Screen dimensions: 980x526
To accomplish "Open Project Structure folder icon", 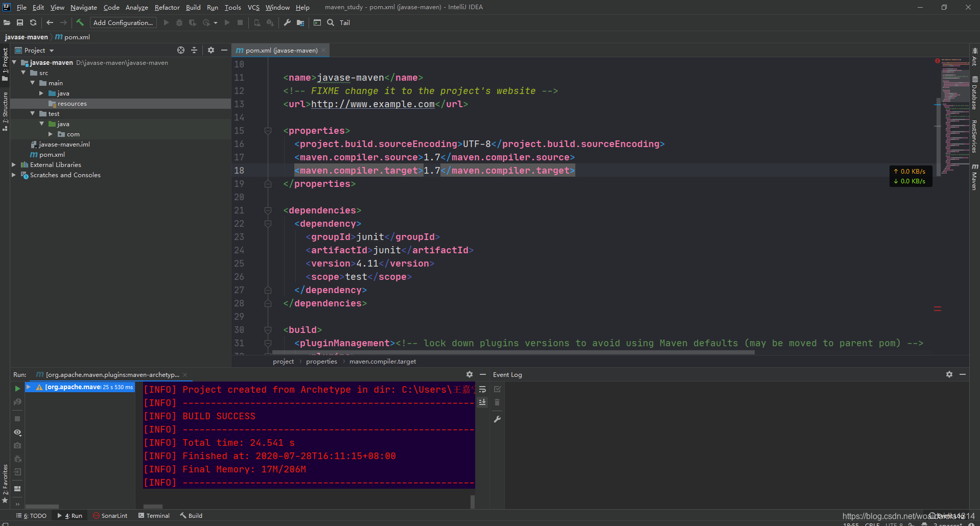I will click(300, 22).
